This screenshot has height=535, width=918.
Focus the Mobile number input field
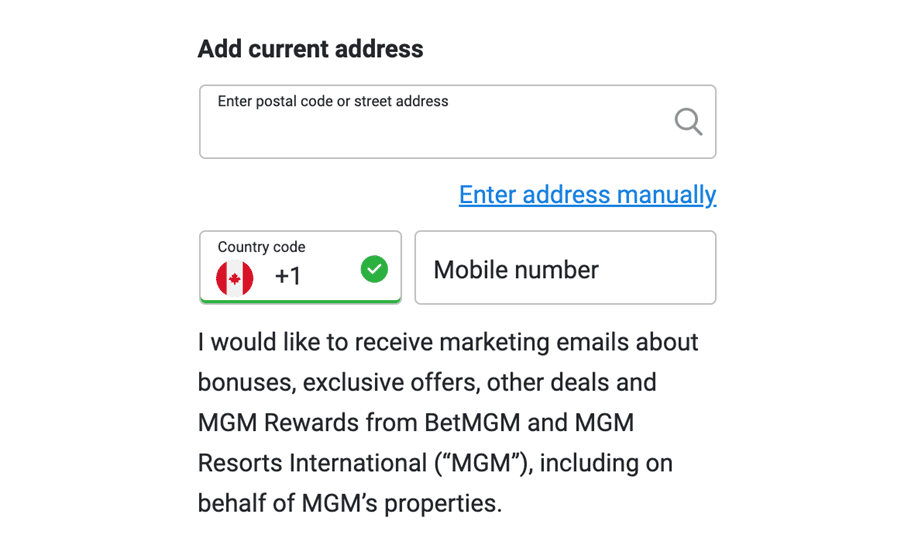[565, 268]
